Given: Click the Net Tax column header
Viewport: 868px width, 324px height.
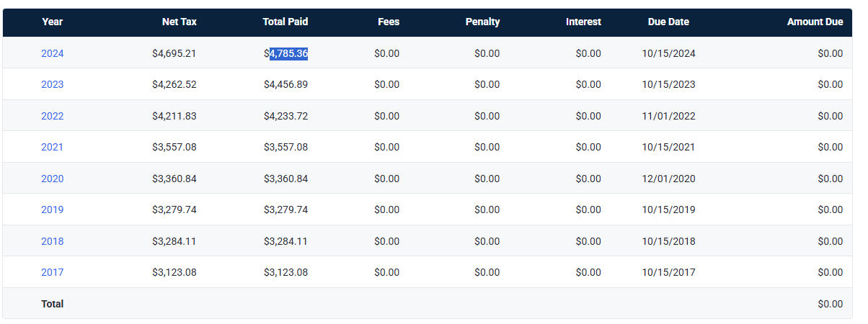Looking at the screenshot, I should pos(179,22).
